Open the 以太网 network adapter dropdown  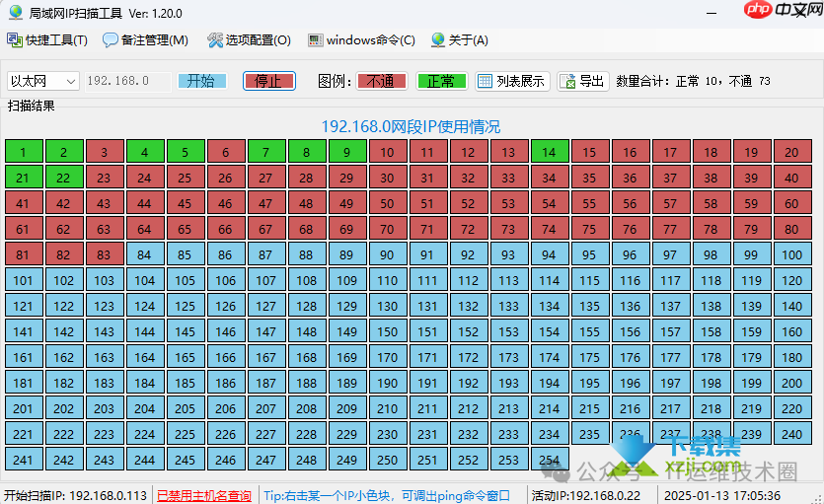(x=42, y=81)
